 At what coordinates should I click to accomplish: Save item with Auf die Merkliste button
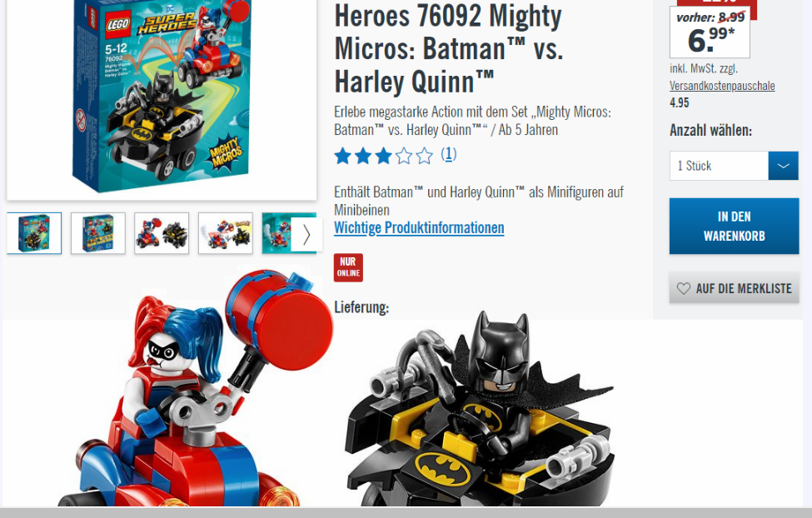pyautogui.click(x=734, y=288)
